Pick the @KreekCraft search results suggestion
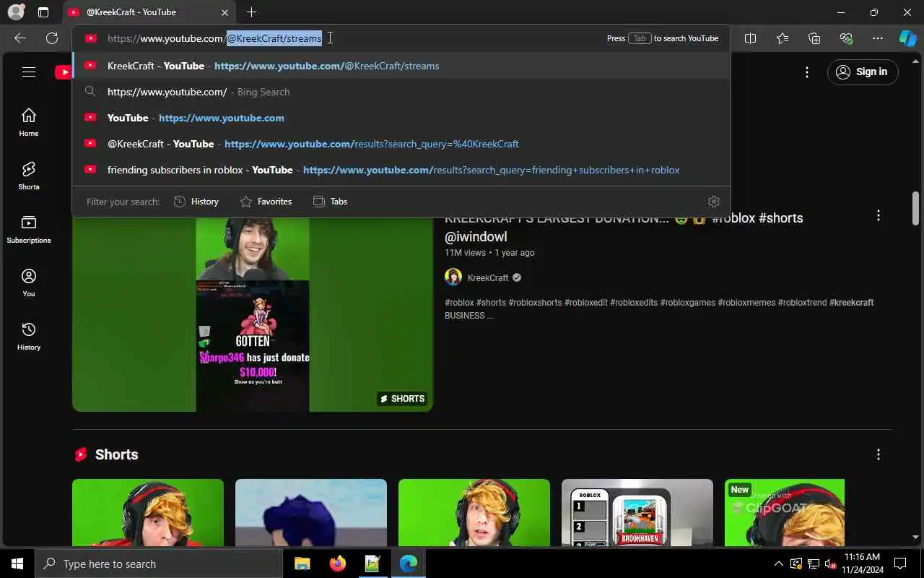Screen dimensions: 924x578 [x=401, y=144]
